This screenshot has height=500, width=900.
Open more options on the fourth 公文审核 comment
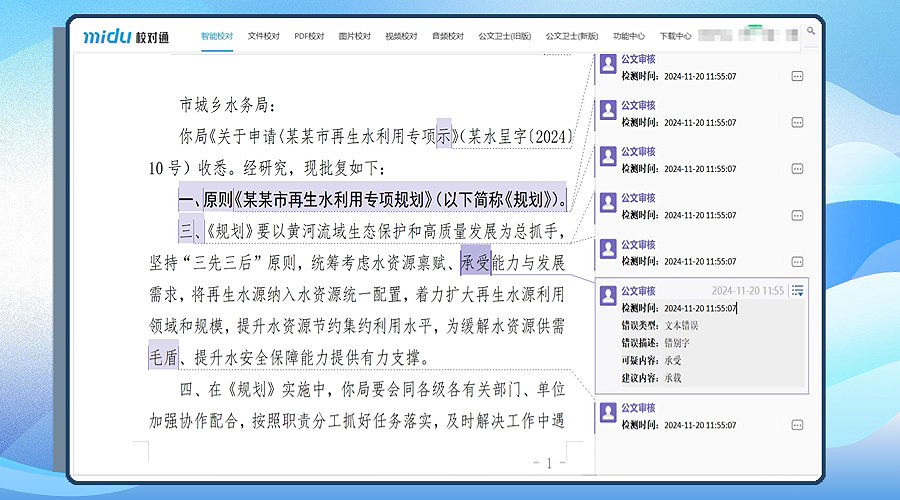797,215
